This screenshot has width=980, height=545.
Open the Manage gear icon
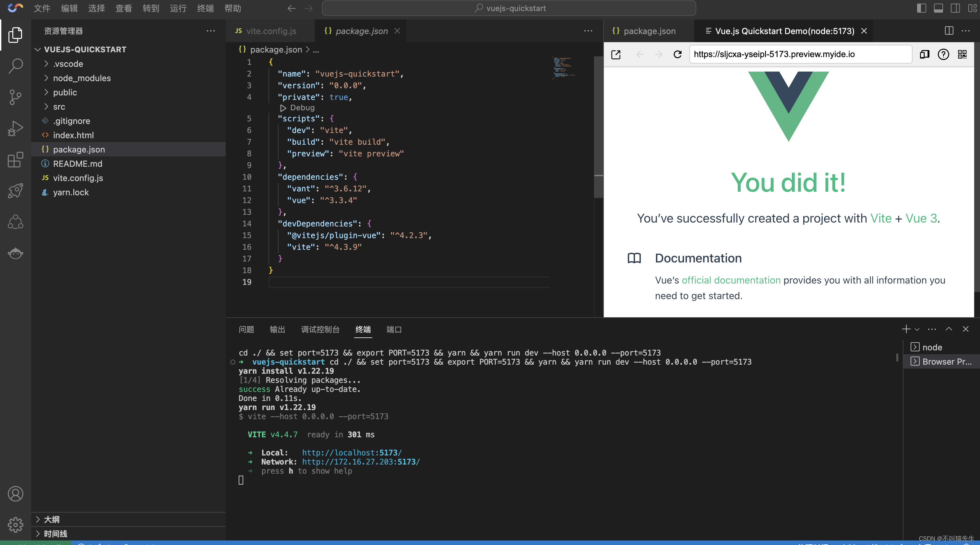(15, 525)
